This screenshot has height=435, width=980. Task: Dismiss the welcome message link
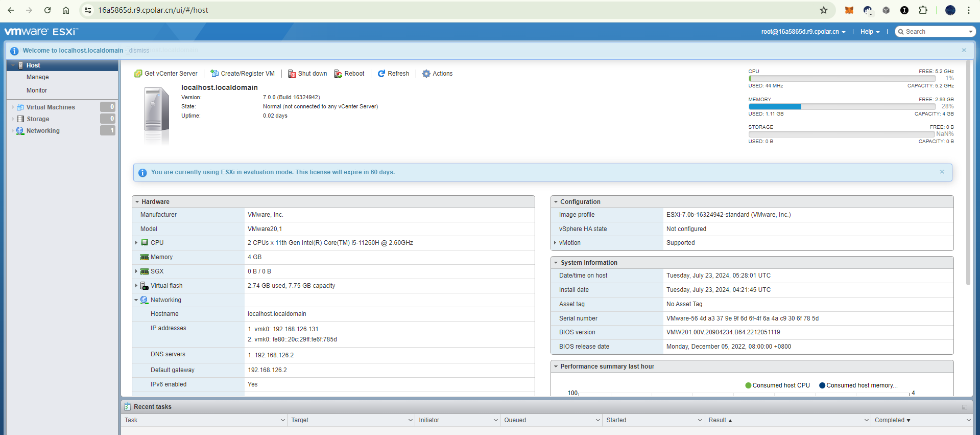click(x=139, y=51)
